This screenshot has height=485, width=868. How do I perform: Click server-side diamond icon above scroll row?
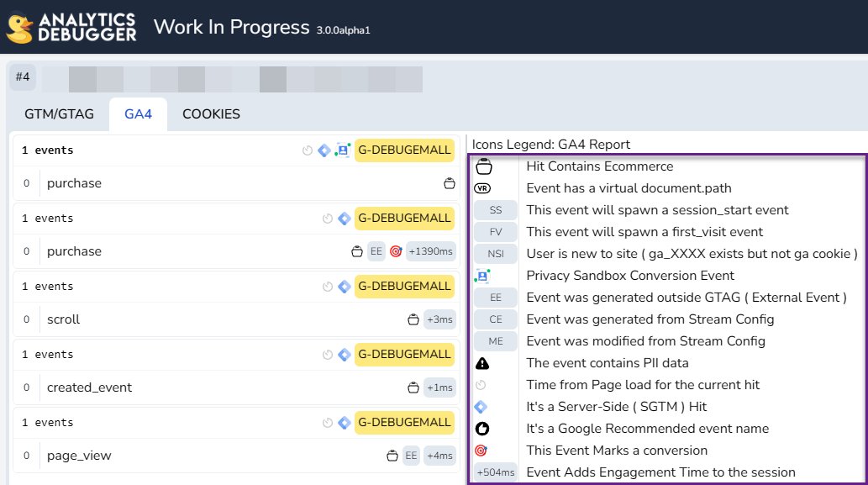click(345, 287)
